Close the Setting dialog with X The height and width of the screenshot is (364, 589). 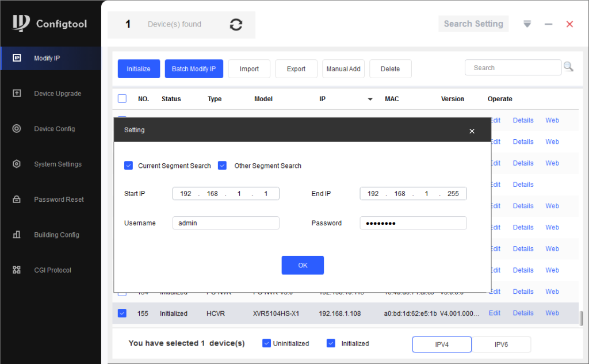[x=472, y=131]
